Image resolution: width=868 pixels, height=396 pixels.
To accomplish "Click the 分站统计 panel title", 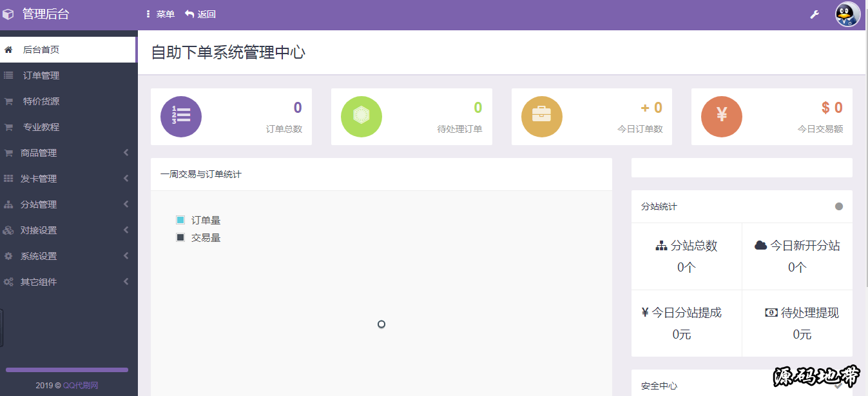I will (x=659, y=206).
